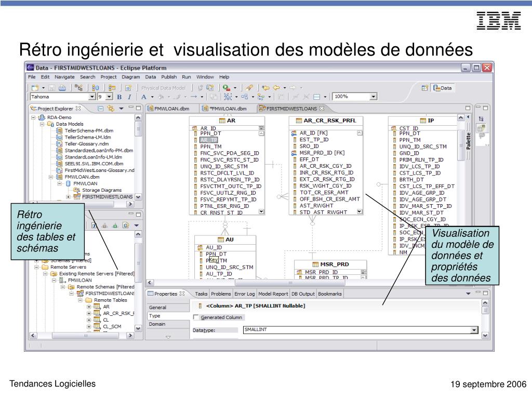Click Link with Editor icon in Project Explorer

tap(111, 109)
